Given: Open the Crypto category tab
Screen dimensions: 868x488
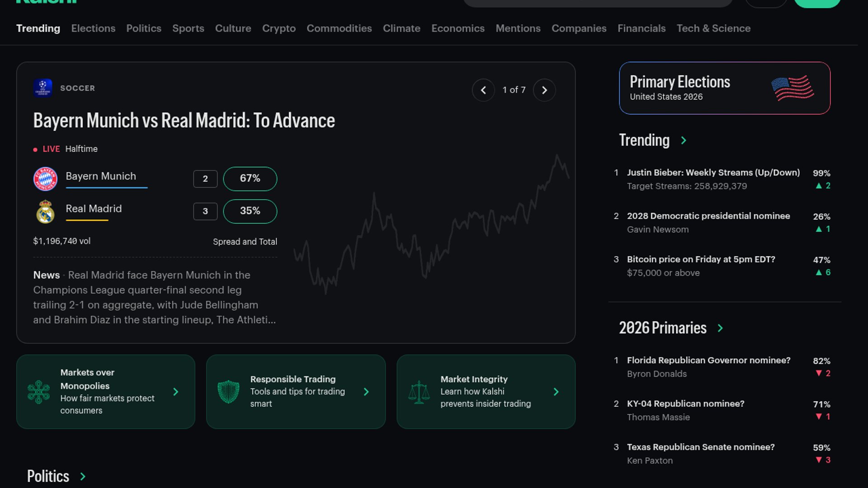Looking at the screenshot, I should point(278,28).
